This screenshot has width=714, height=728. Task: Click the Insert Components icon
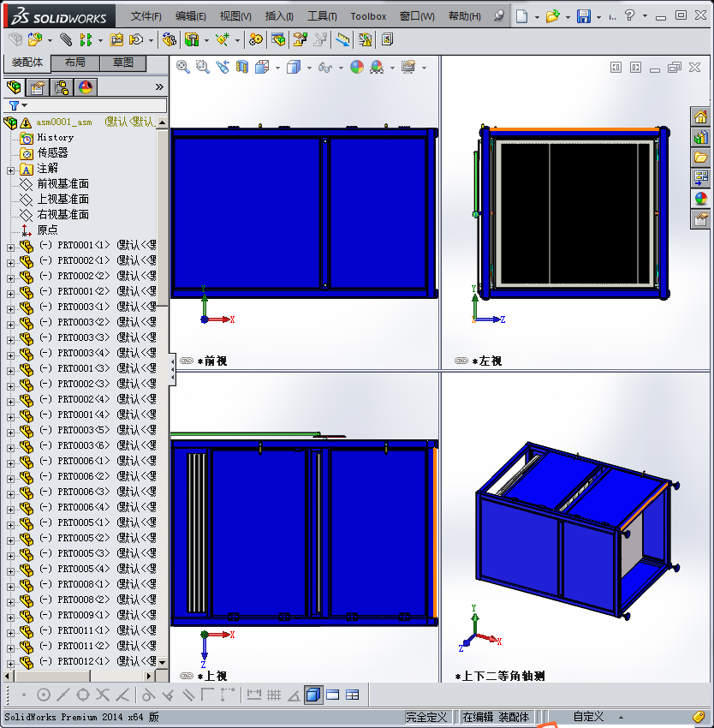click(x=35, y=40)
